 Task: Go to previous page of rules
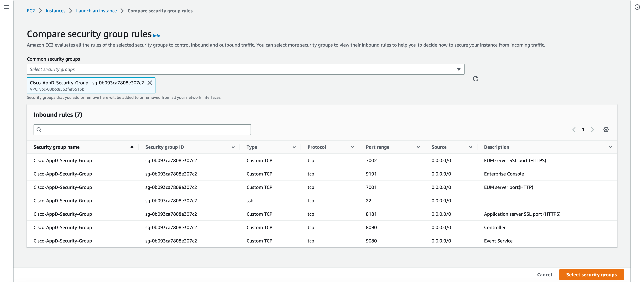point(574,129)
